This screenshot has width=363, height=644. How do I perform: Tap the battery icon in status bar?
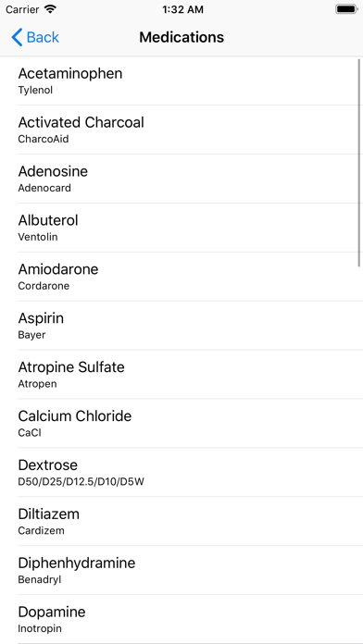pos(346,9)
